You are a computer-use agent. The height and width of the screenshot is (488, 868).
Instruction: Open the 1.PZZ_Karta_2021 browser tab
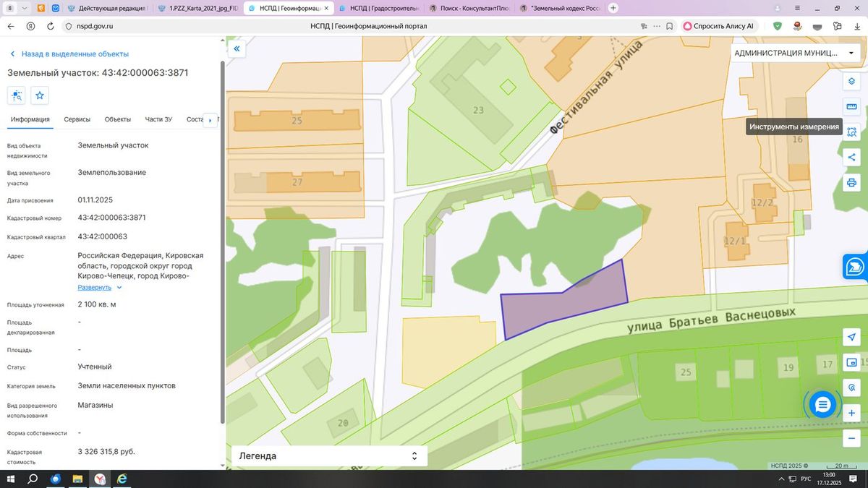[197, 8]
